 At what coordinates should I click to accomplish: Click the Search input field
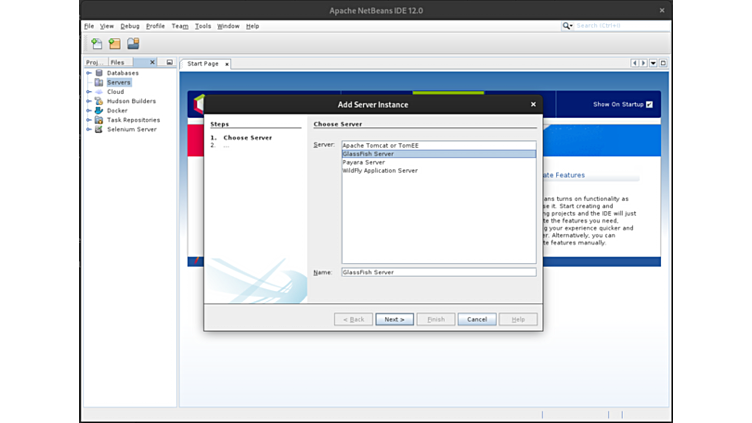[x=621, y=26]
